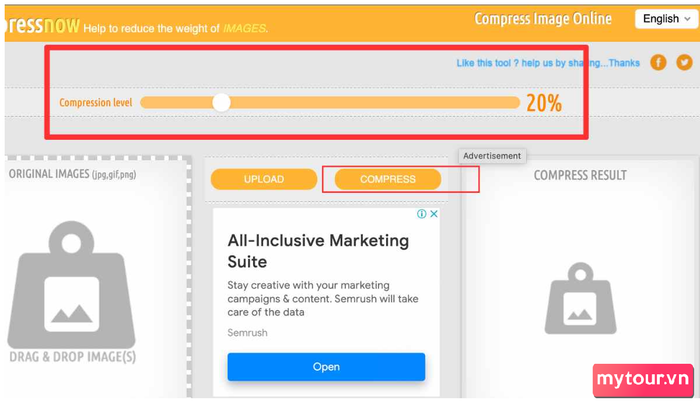Open the Semrush ad with Open button

click(x=326, y=367)
